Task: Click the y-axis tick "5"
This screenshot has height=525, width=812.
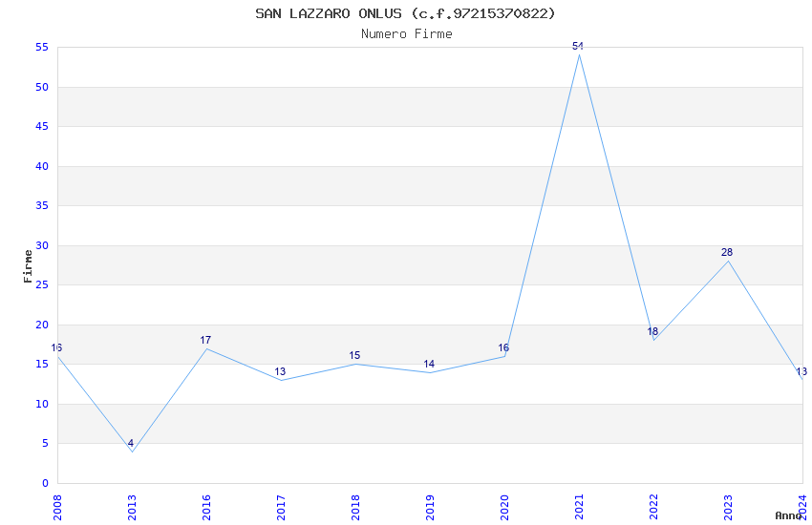Action: (x=46, y=443)
